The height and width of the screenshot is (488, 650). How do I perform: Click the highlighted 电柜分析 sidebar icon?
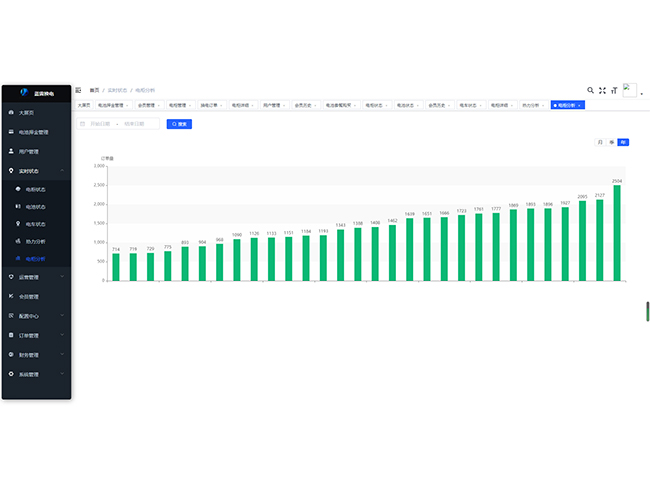click(x=18, y=259)
